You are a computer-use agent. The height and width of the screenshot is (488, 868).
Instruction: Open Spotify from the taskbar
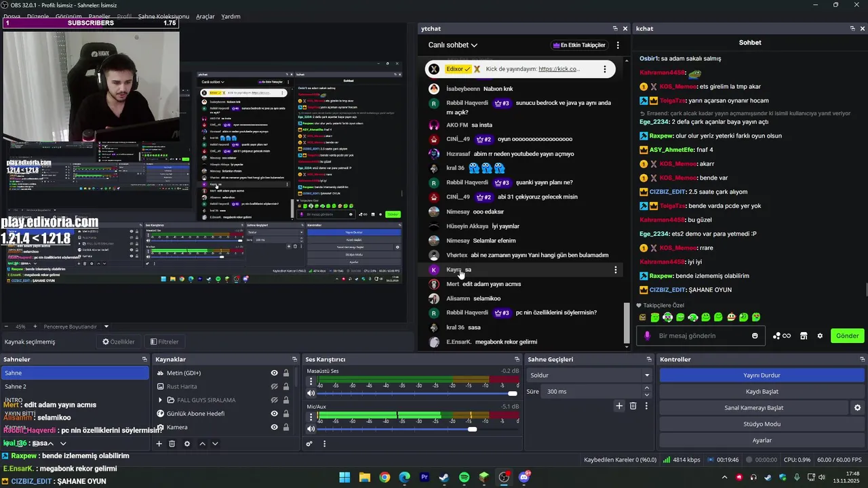pos(464,477)
